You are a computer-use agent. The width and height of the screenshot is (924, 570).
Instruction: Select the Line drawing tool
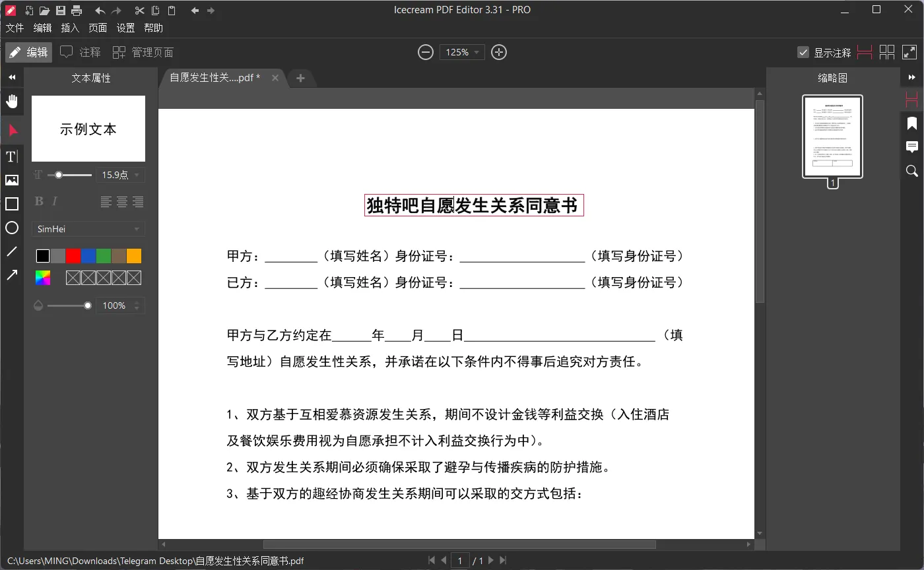click(12, 251)
